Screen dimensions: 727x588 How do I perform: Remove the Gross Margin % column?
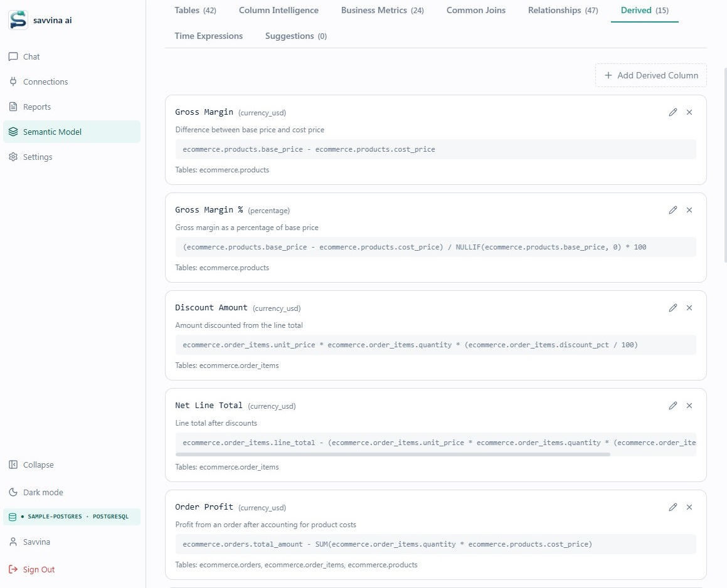coord(689,210)
